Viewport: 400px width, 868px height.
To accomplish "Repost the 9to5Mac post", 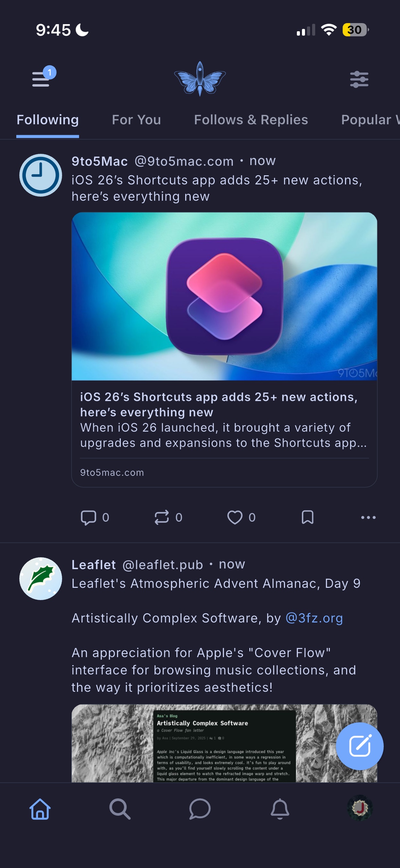I will point(162,517).
